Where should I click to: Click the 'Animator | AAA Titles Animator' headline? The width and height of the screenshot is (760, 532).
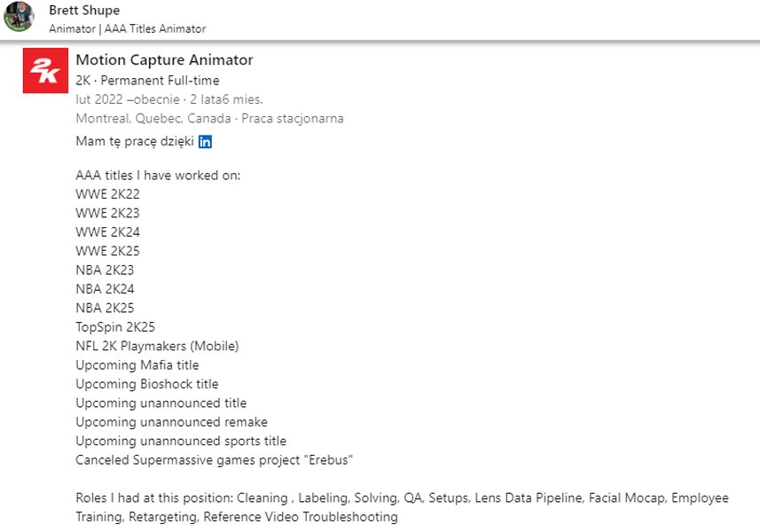pos(127,28)
